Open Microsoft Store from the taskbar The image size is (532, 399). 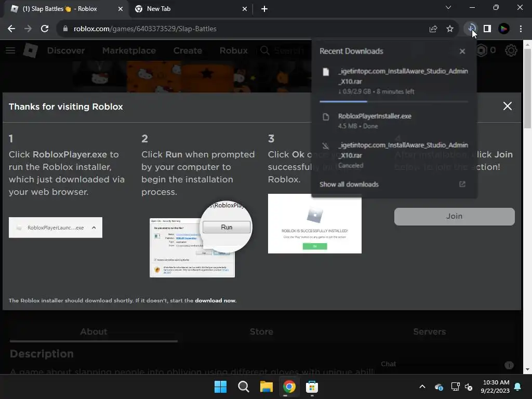(x=312, y=387)
